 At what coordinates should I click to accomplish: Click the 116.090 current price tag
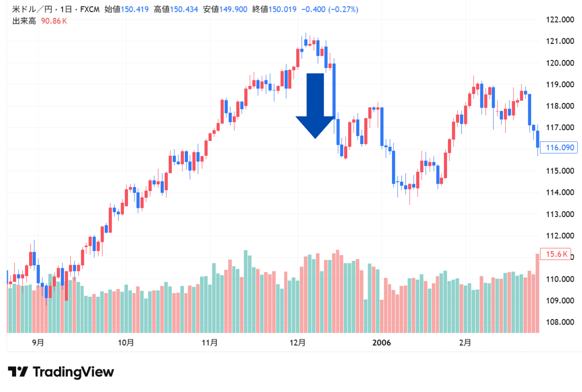(x=559, y=148)
